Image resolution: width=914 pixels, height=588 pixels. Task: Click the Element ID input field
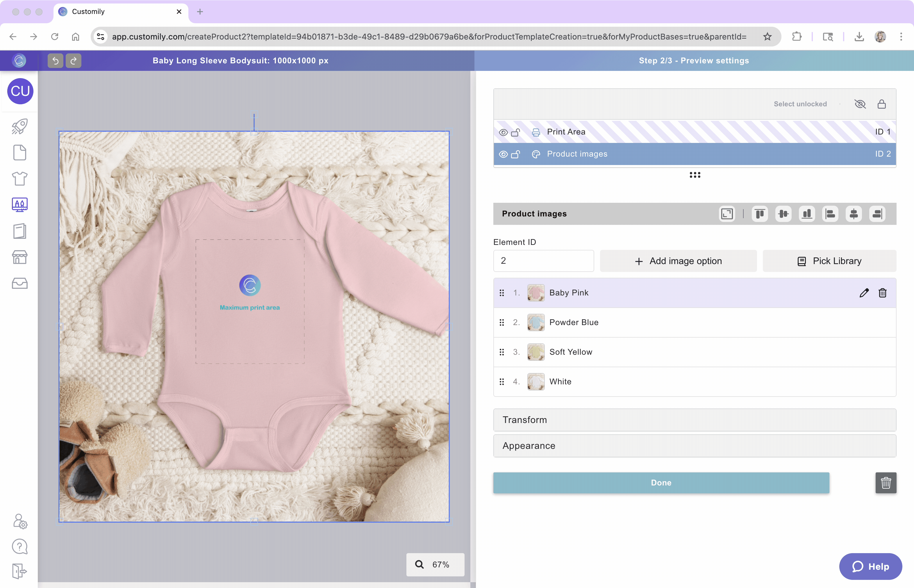(543, 261)
